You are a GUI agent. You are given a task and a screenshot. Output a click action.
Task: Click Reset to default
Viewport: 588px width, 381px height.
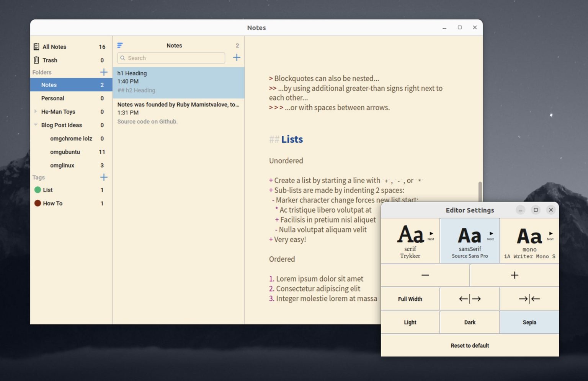point(469,345)
